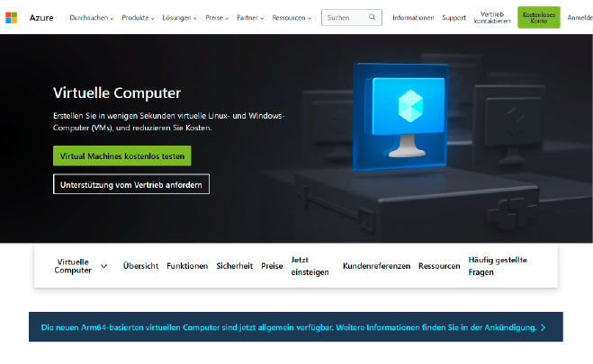
Task: Expand the Partner dropdown menu
Action: tap(250, 17)
